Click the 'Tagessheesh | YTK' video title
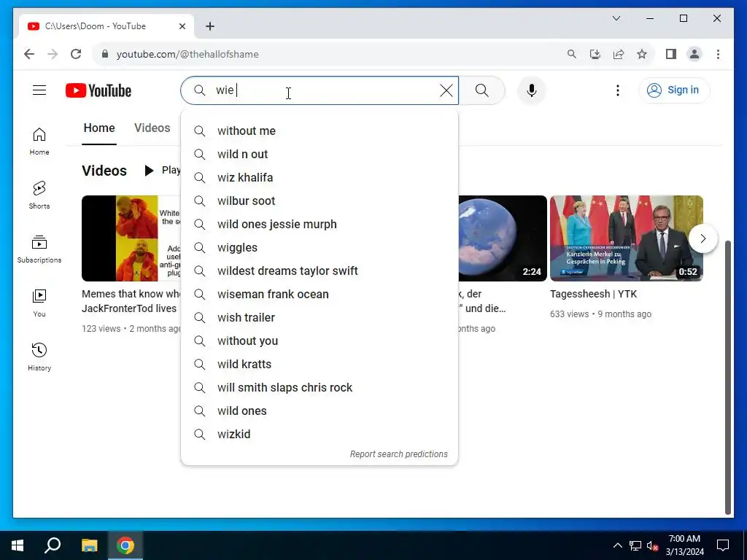Image resolution: width=747 pixels, height=560 pixels. (593, 295)
